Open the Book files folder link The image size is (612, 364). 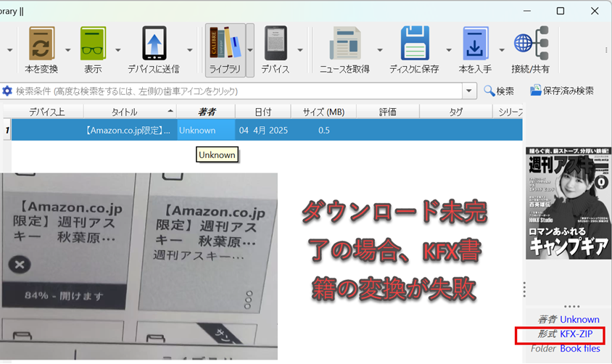coord(580,348)
